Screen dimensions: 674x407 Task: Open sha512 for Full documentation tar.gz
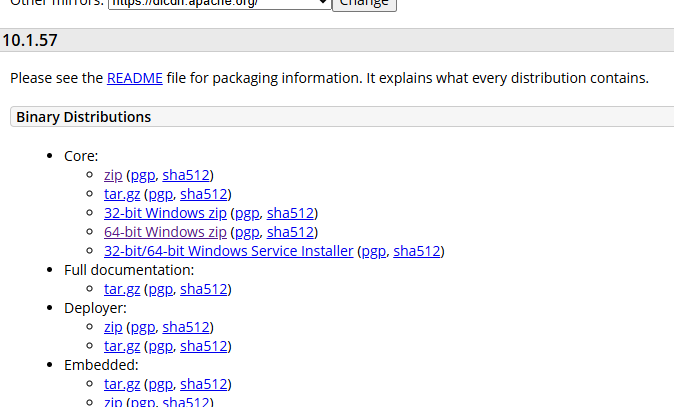203,289
